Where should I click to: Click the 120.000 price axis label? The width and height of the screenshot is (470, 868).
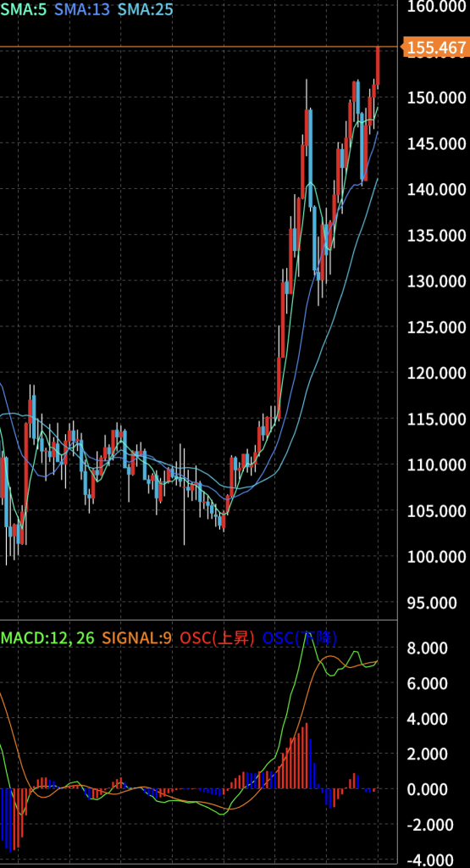[x=436, y=374]
